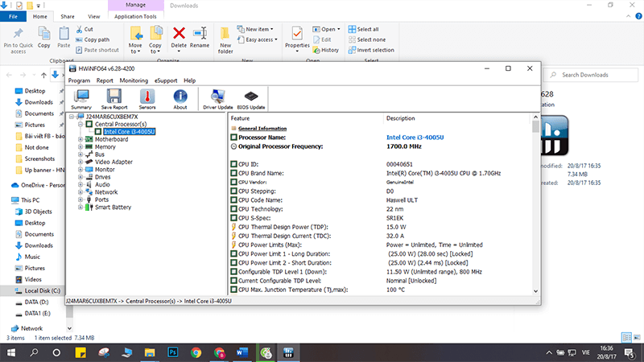This screenshot has width=644, height=362.
Task: Open the Report menu
Action: (x=105, y=80)
